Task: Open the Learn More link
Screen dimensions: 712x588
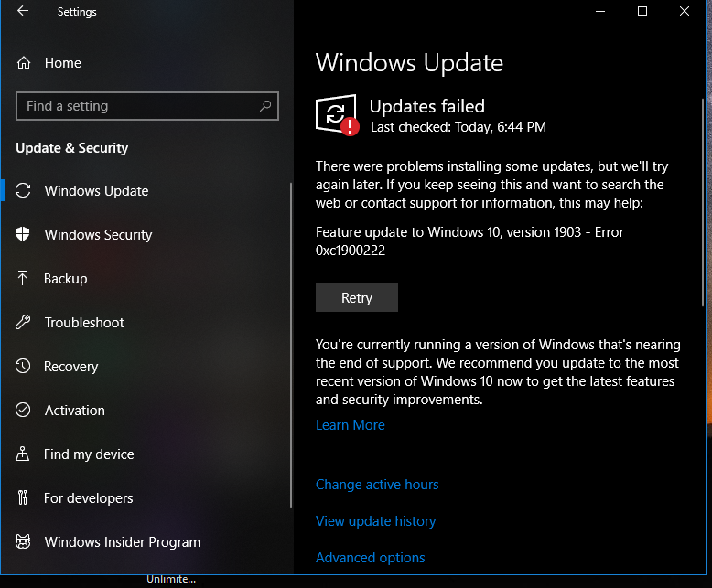Action: click(351, 425)
